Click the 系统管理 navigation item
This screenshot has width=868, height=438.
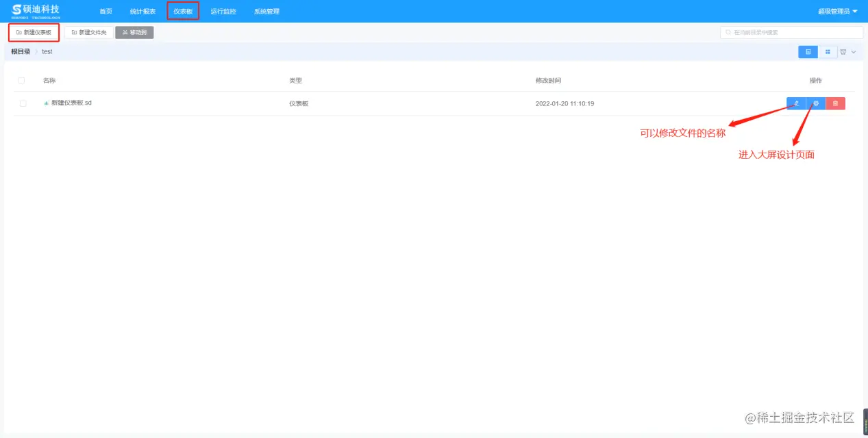(x=266, y=10)
